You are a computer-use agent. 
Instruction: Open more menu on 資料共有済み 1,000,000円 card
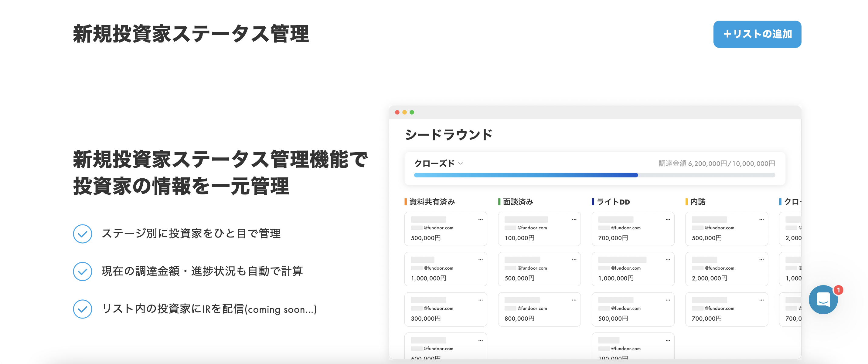480,260
